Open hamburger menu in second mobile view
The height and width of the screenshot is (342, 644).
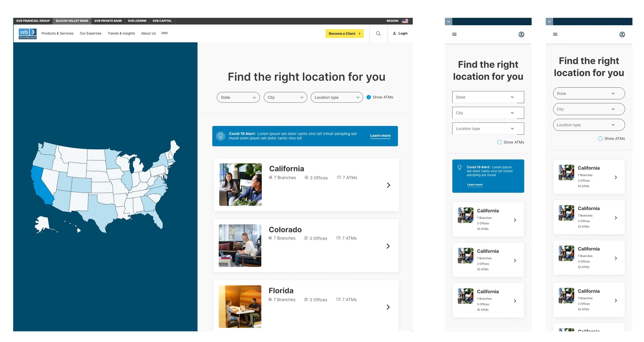coord(555,34)
